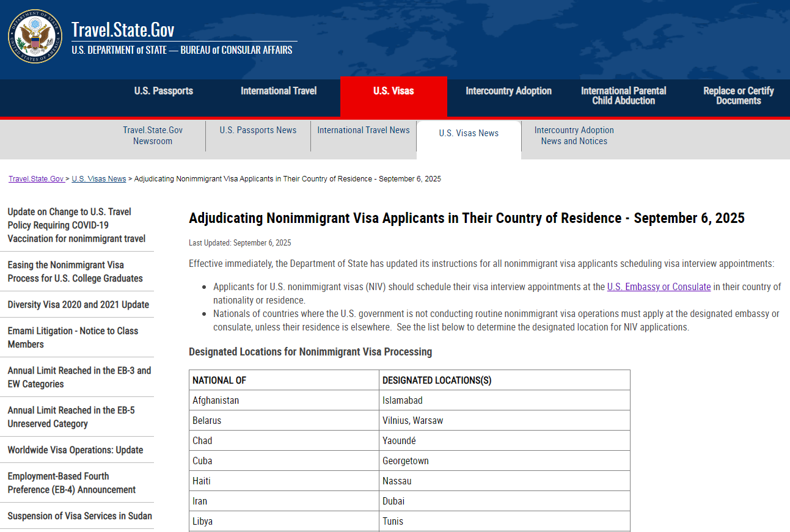Open the International Travel menu

pyautogui.click(x=279, y=91)
